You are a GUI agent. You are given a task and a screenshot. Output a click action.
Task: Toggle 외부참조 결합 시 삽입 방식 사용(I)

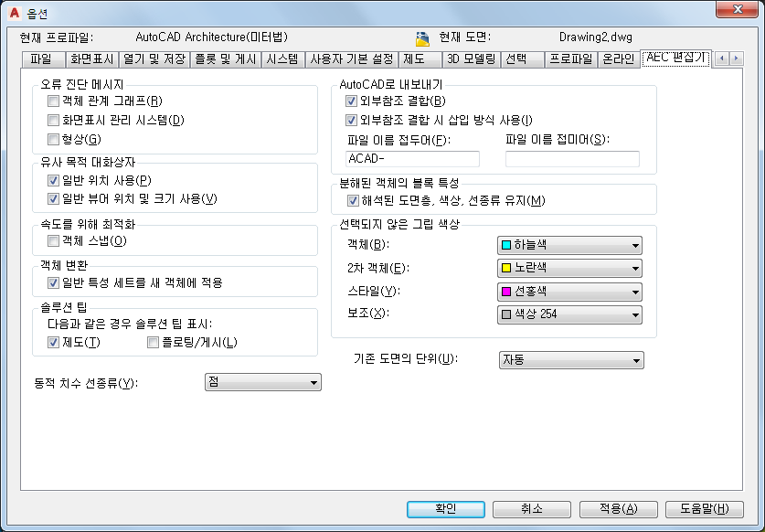[x=351, y=120]
